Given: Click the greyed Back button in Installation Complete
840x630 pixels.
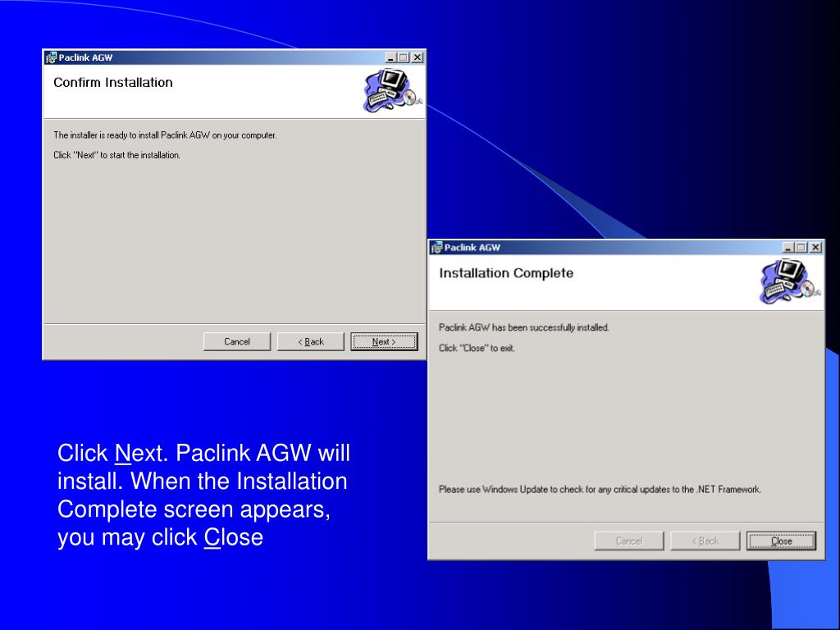Looking at the screenshot, I should point(705,541).
